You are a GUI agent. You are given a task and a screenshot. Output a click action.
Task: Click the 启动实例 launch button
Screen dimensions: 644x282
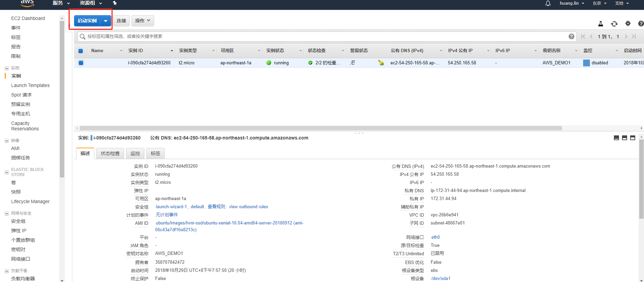pyautogui.click(x=87, y=21)
